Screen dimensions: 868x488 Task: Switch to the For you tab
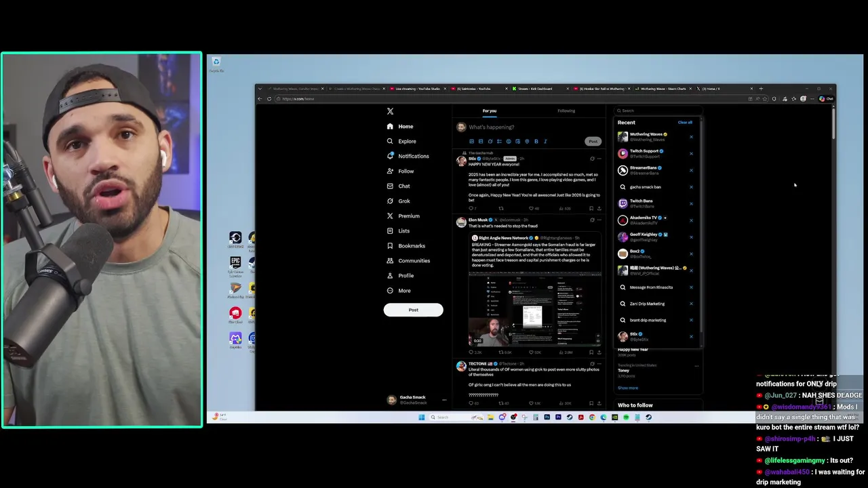tap(490, 111)
